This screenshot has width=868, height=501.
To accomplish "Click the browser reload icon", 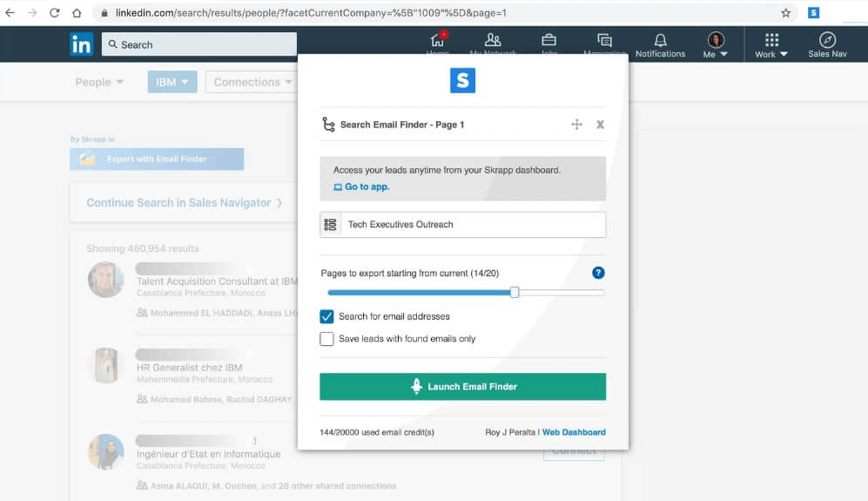I will pos(54,13).
